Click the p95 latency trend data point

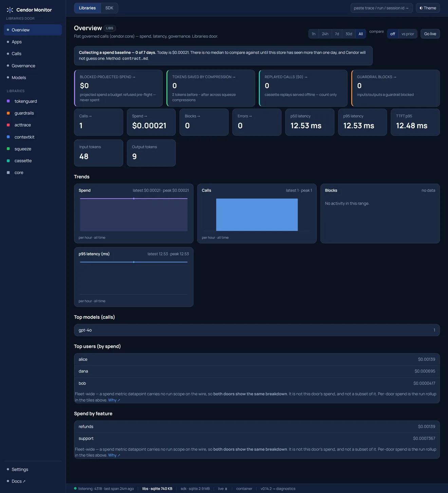(134, 262)
